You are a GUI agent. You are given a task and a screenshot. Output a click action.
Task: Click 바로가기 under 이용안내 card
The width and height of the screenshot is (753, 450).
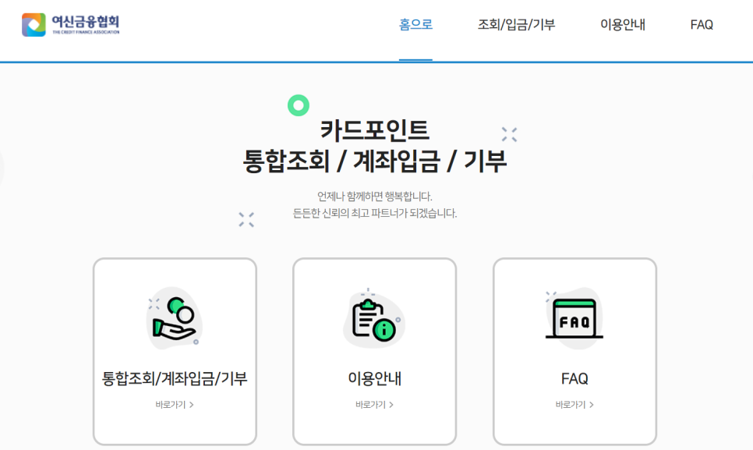point(375,405)
